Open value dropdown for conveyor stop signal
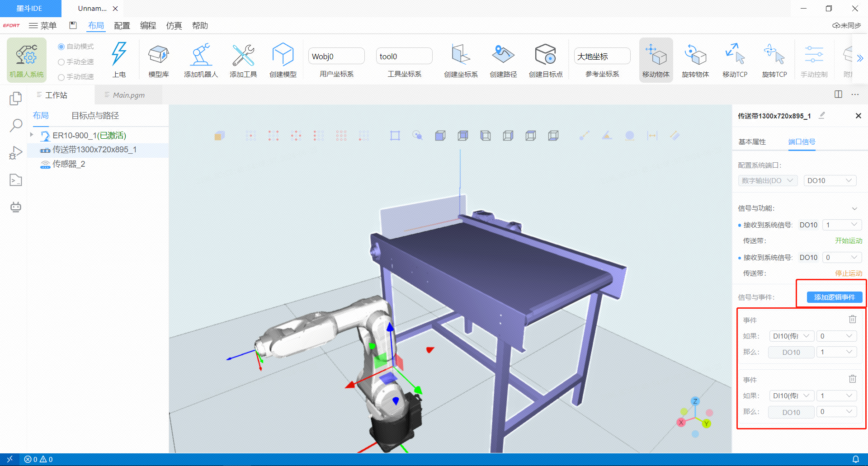The height and width of the screenshot is (466, 868). (x=842, y=257)
